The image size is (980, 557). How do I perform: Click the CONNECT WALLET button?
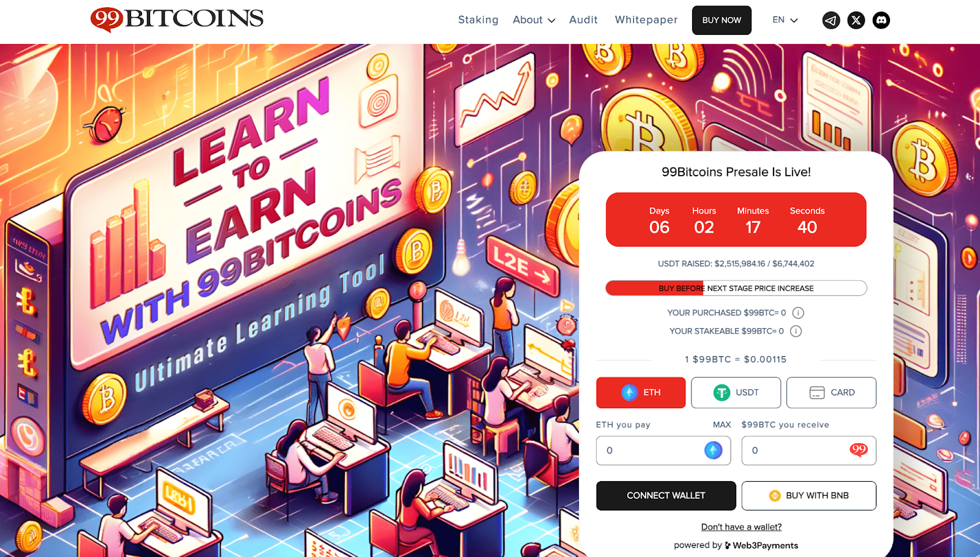tap(666, 495)
